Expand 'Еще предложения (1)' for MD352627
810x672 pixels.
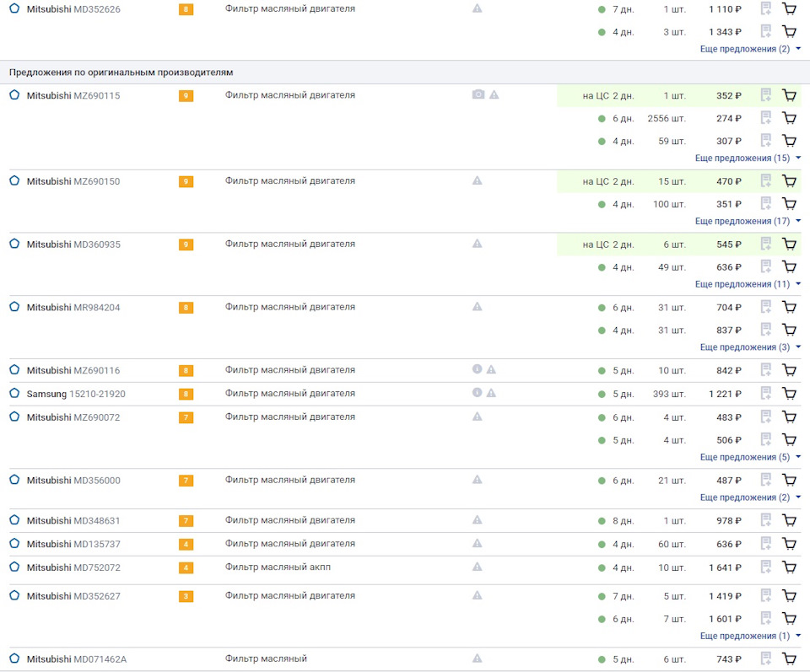pyautogui.click(x=750, y=636)
